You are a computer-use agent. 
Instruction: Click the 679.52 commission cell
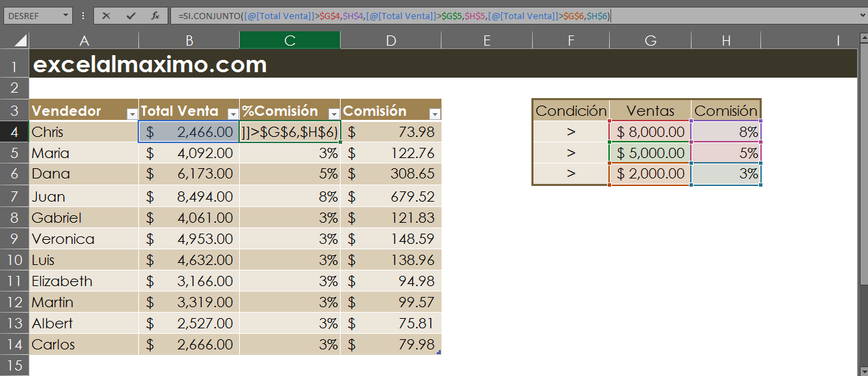click(390, 197)
